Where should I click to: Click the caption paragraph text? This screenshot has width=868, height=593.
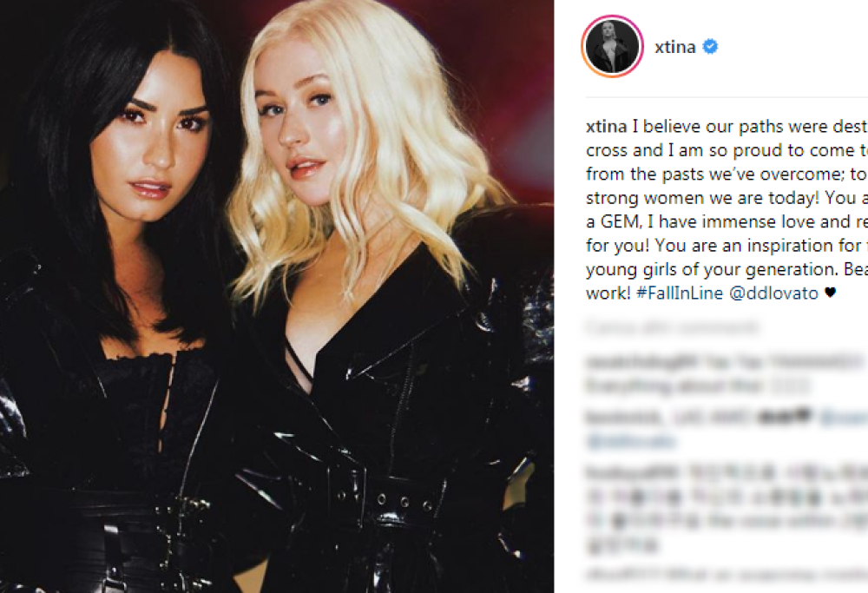(727, 210)
